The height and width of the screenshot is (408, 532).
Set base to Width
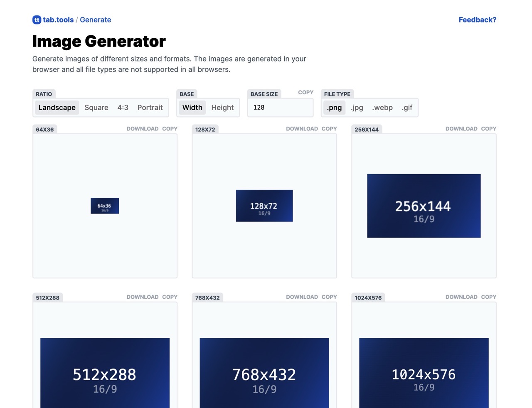pyautogui.click(x=192, y=108)
